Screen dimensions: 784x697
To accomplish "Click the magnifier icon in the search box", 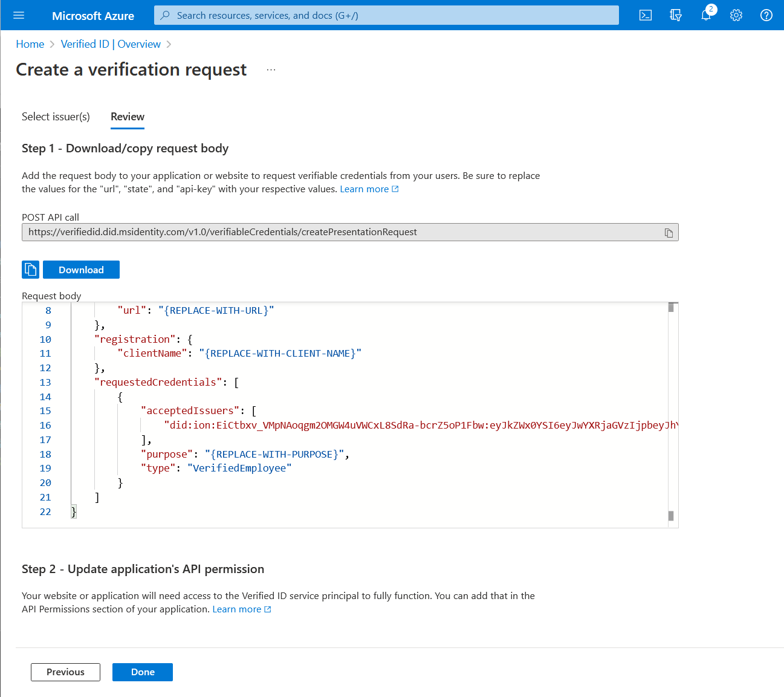I will (165, 15).
